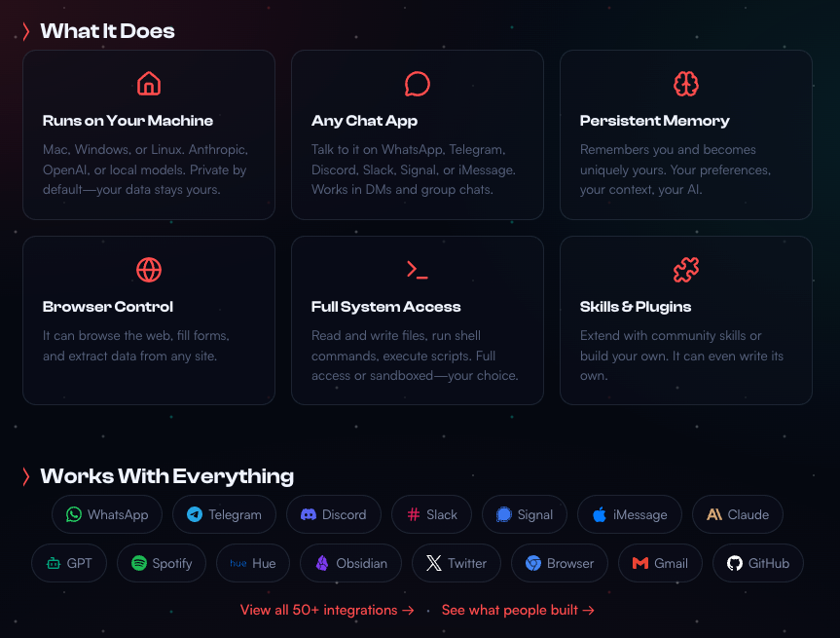Click the Claude integration chip

(x=737, y=514)
